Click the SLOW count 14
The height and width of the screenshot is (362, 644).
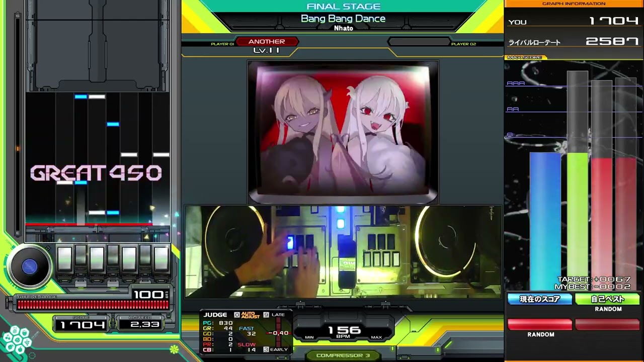tap(252, 350)
